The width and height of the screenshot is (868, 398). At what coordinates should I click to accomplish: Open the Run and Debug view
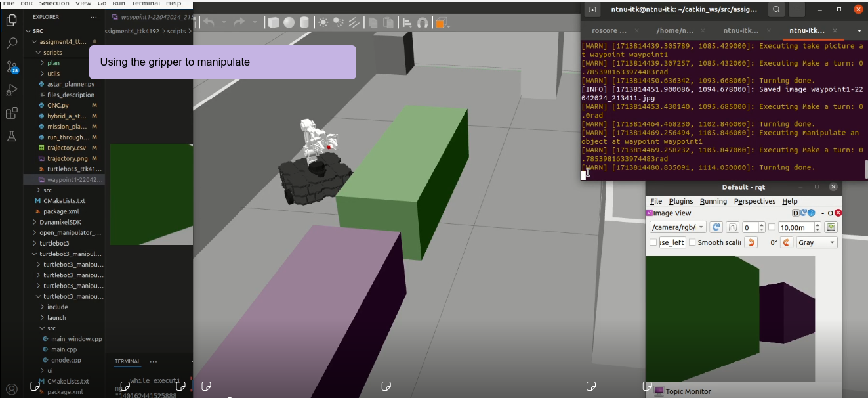(11, 90)
